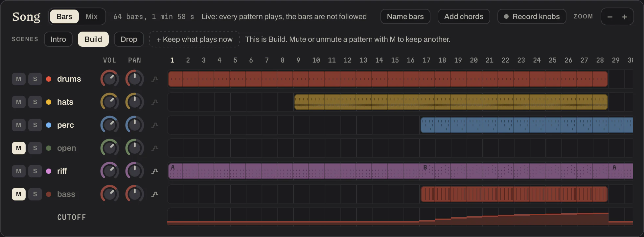Select the Build scene
Viewport: 644px width, 237px height.
pyautogui.click(x=93, y=39)
